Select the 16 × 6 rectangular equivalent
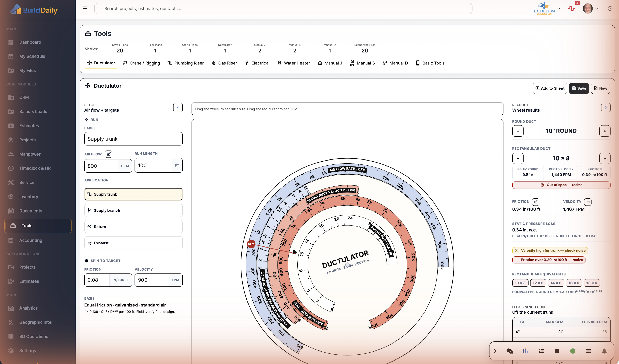 tap(574, 283)
